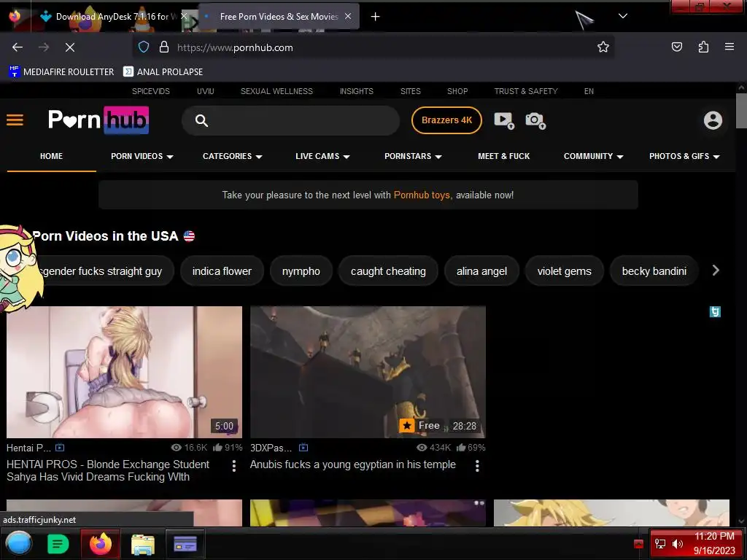
Task: Open the Start orb on the taskbar
Action: coord(18,543)
